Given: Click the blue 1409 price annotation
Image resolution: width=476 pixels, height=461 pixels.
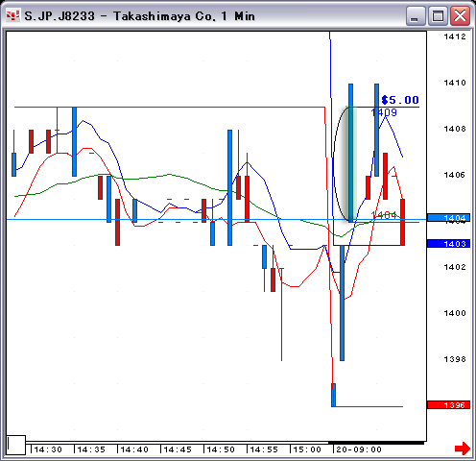Looking at the screenshot, I should point(384,112).
